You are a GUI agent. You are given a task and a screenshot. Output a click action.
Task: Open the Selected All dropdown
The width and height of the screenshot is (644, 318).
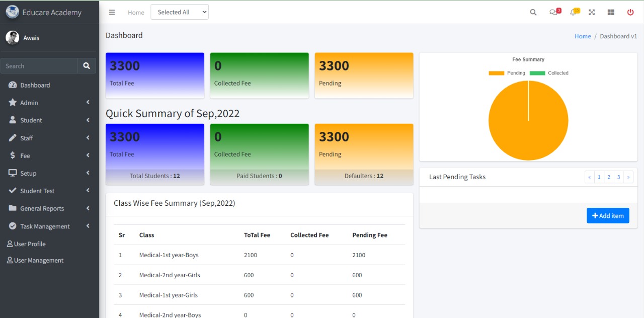coord(180,13)
